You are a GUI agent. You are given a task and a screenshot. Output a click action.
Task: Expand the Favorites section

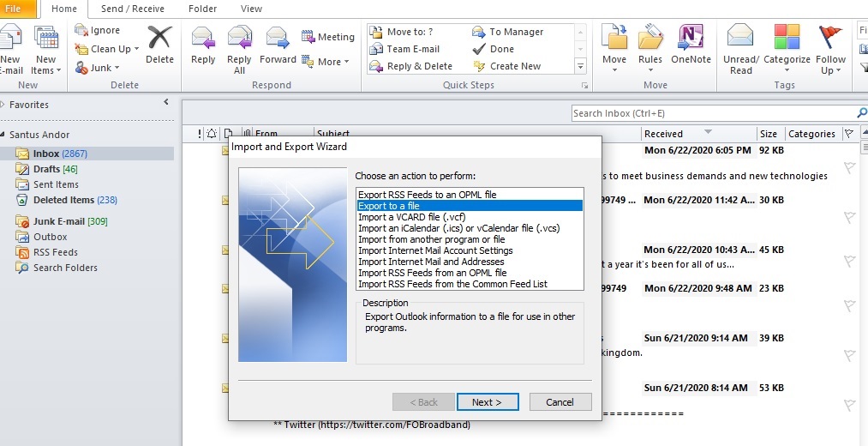pos(3,105)
